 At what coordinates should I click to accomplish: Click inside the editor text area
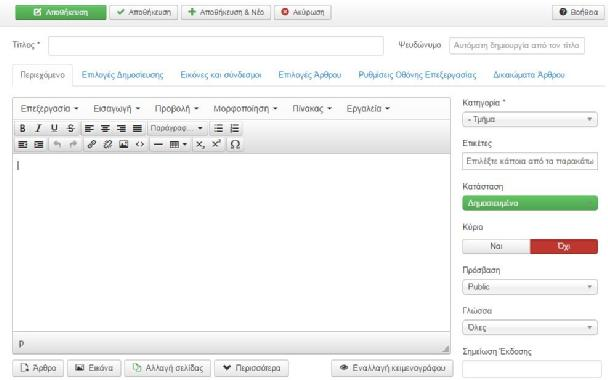click(231, 242)
